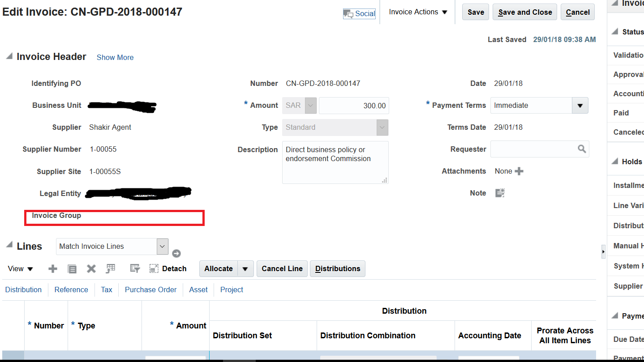644x362 pixels.
Task: Open the Payment Terms dropdown
Action: [580, 105]
